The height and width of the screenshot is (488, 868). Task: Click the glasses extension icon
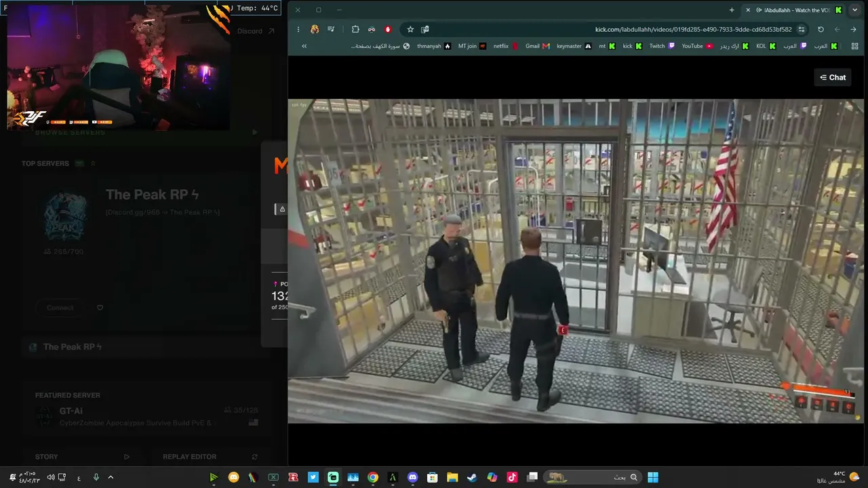click(372, 29)
